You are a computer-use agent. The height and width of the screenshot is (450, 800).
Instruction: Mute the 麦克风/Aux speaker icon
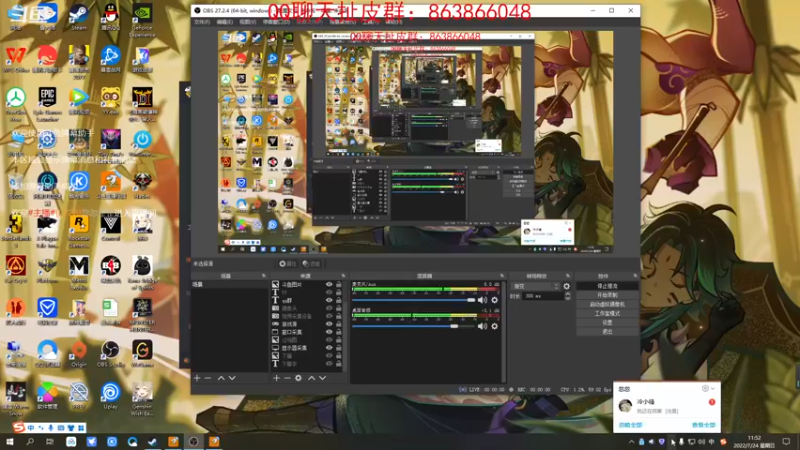click(x=482, y=300)
